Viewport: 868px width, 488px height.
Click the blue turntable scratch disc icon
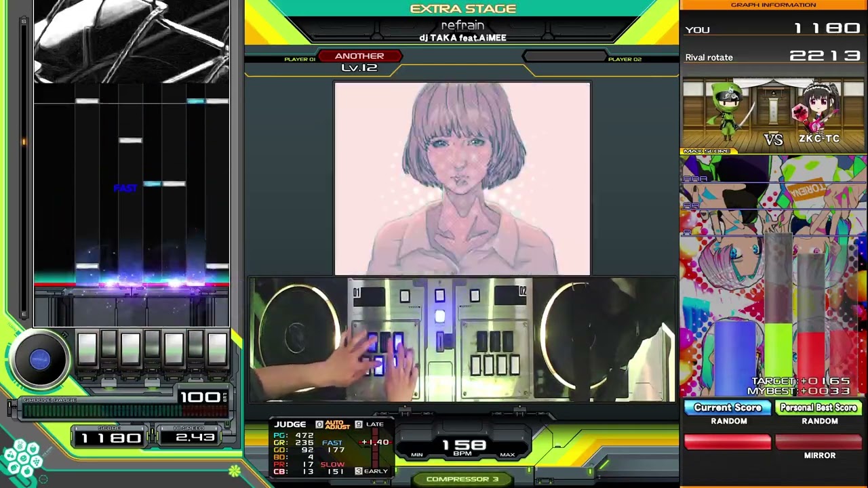pyautogui.click(x=40, y=360)
